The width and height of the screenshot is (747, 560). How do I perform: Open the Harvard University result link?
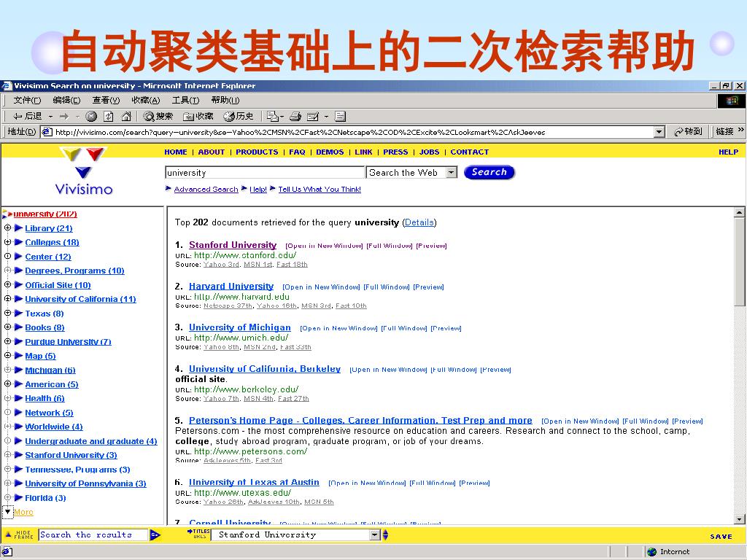pyautogui.click(x=231, y=286)
